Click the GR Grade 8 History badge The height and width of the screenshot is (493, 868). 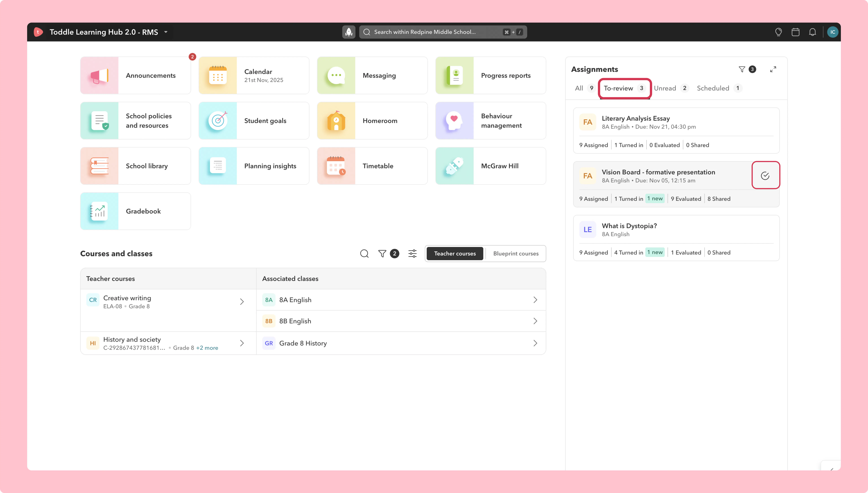point(269,343)
